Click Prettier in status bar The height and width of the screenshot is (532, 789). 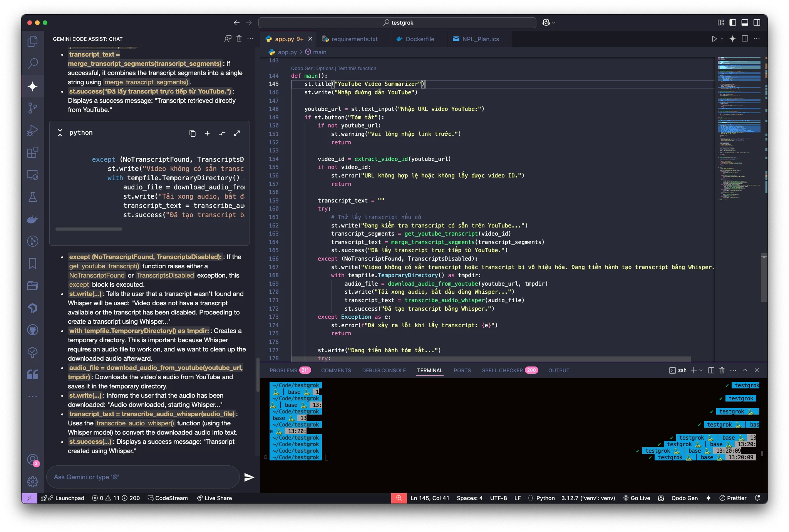[x=733, y=498]
